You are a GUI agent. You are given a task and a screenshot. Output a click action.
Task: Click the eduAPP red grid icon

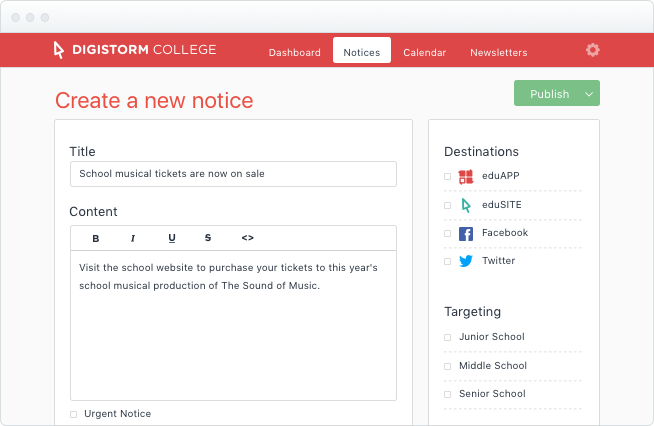pos(466,177)
